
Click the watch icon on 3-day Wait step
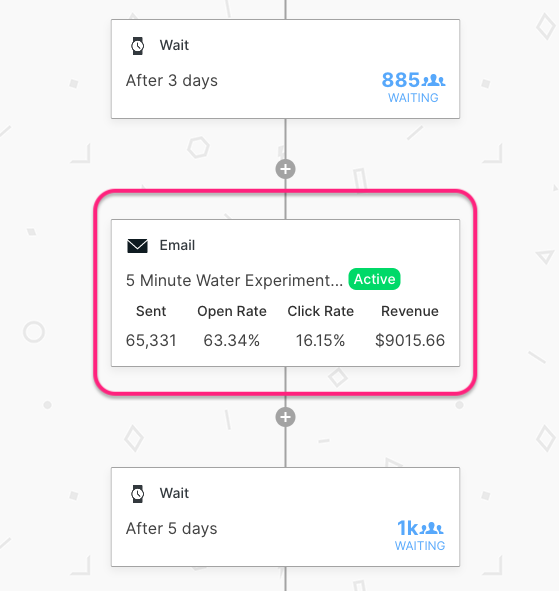pyautogui.click(x=138, y=46)
